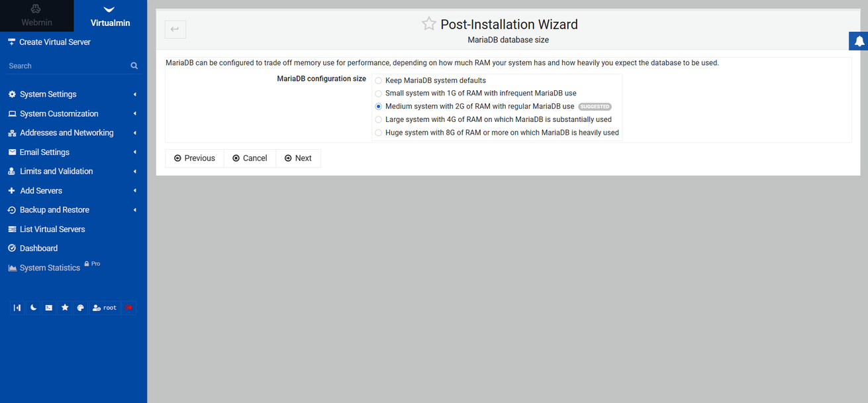Select Keep MariaDB system defaults
Viewport: 868px width, 403px height.
pos(379,80)
